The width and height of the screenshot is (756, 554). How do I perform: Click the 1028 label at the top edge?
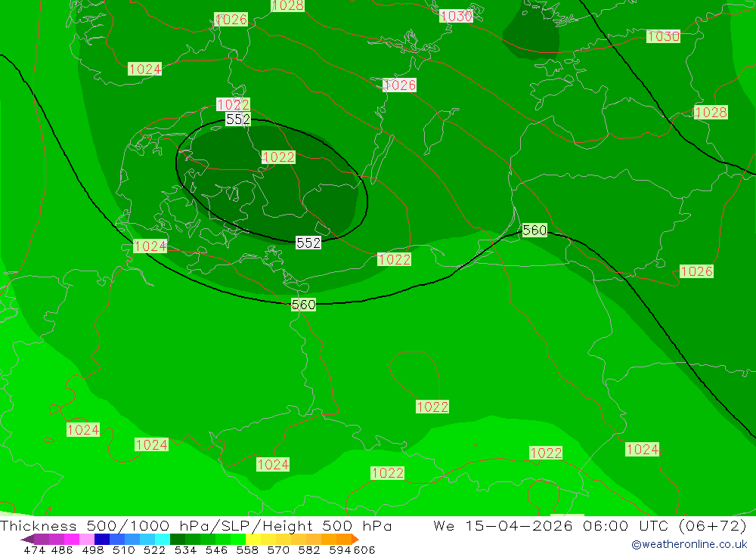288,5
